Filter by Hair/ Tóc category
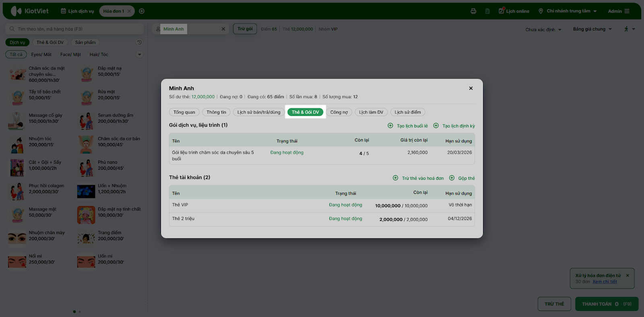The width and height of the screenshot is (644, 317). click(99, 54)
